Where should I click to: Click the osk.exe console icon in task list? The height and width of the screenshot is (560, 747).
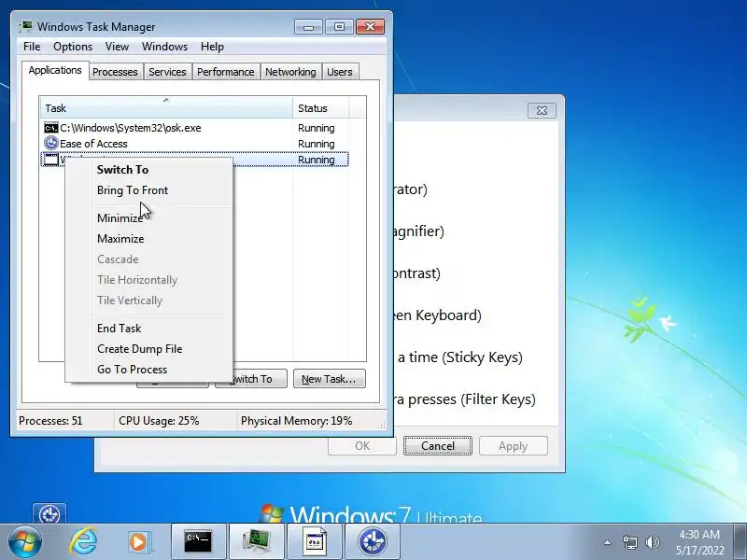[51, 128]
